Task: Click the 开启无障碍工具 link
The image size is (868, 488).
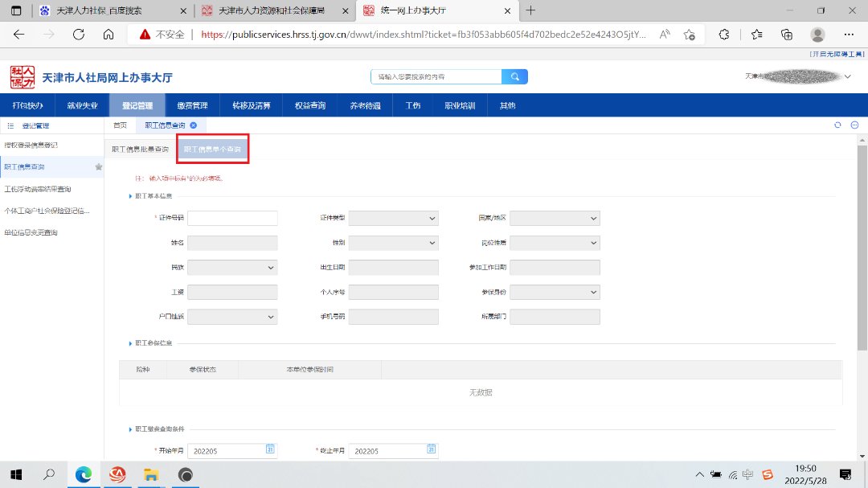Action: pyautogui.click(x=837, y=54)
